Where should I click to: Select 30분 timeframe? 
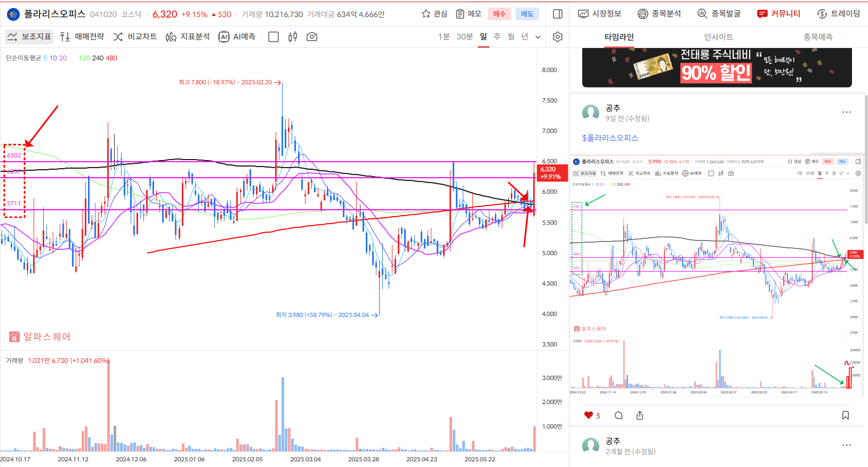point(465,37)
